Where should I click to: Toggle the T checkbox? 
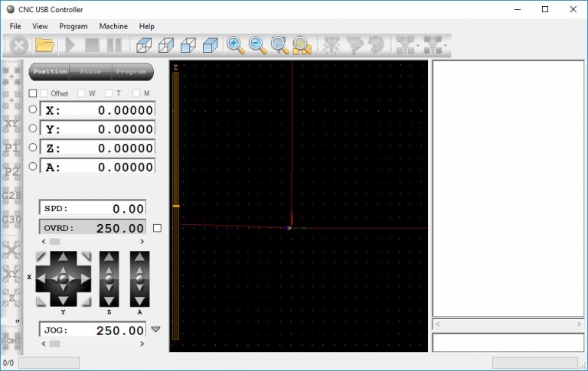point(109,93)
